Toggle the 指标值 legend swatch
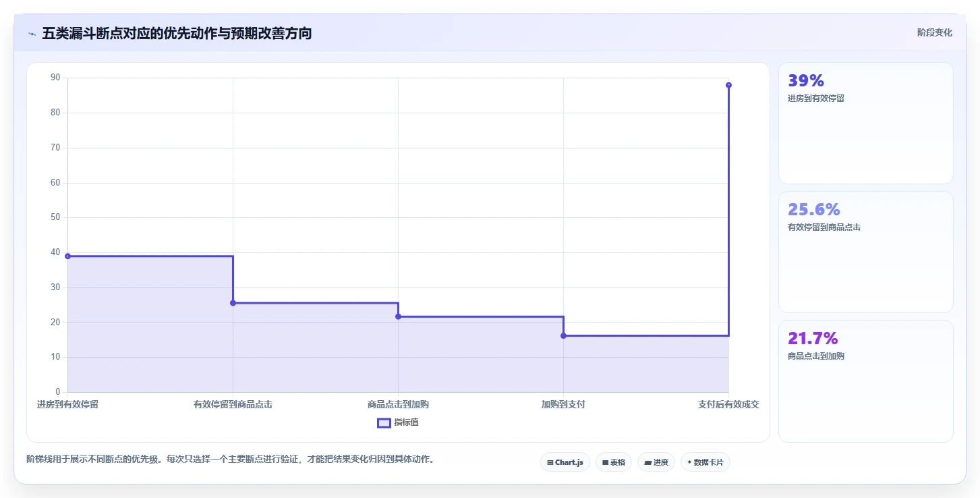Viewport: 980px width, 498px height. tap(384, 423)
